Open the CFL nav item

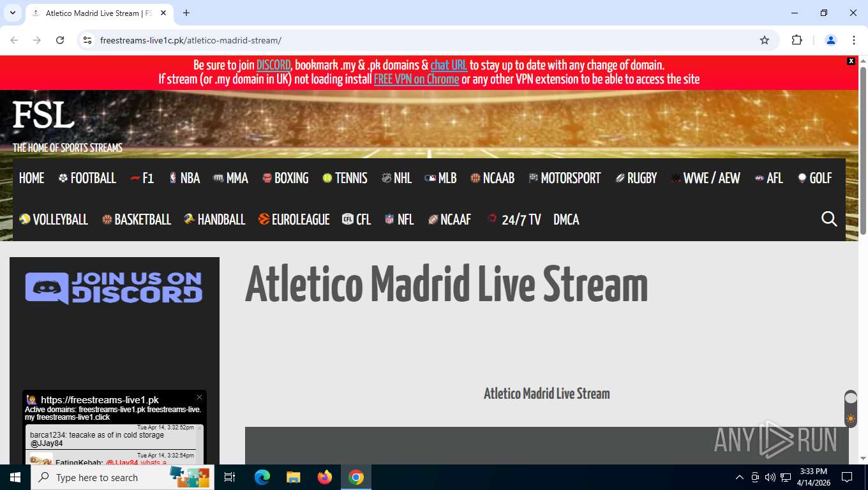(x=357, y=220)
